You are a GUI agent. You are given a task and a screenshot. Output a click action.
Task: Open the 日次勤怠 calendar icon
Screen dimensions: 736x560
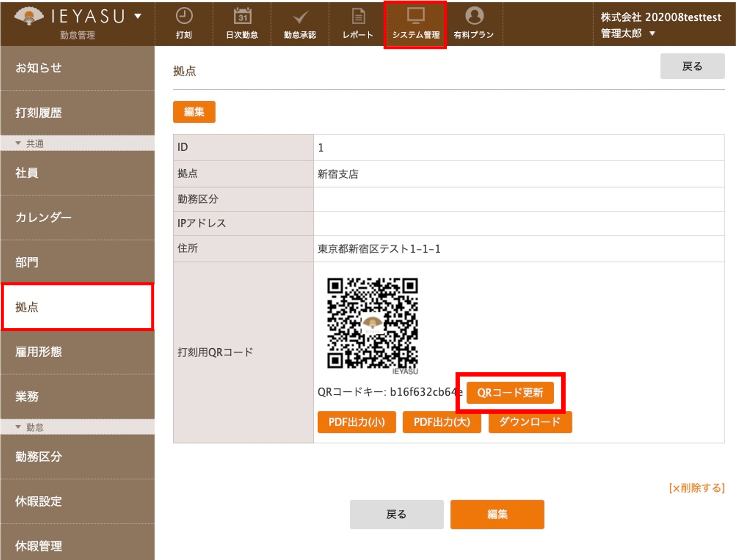(x=242, y=16)
